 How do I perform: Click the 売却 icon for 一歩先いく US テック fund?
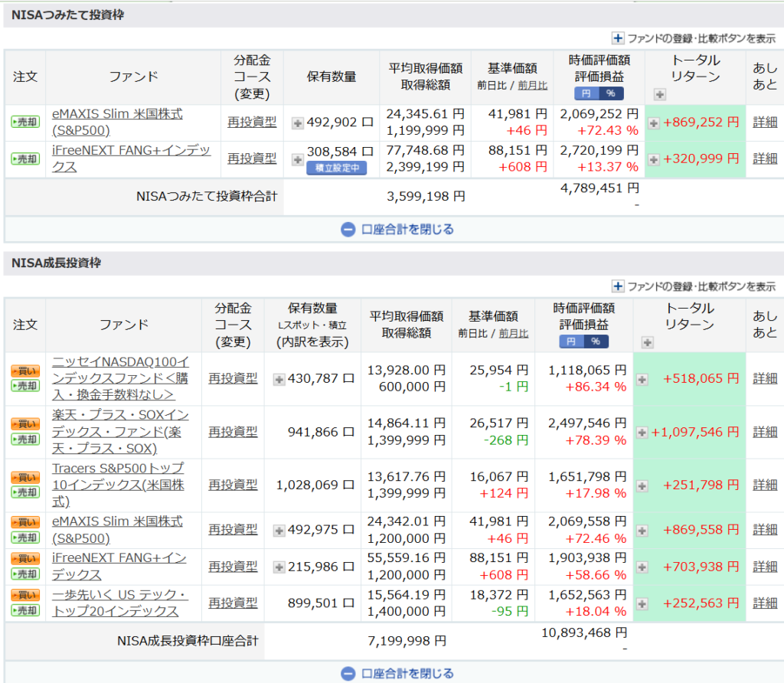(24, 610)
